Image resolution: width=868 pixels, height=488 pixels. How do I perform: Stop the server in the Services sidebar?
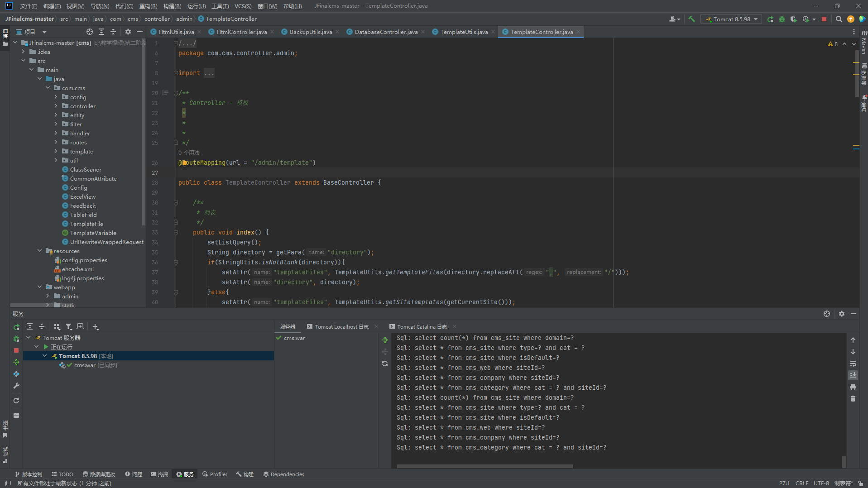pyautogui.click(x=16, y=350)
